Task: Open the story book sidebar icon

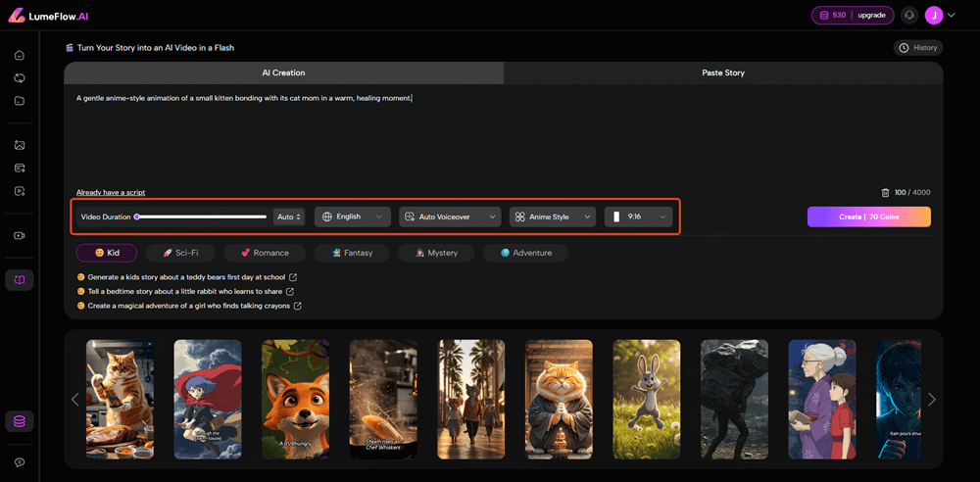Action: tap(20, 280)
